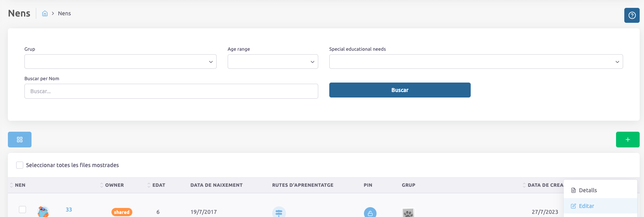This screenshot has height=217, width=644.
Task: Open child link named 33
Action: (x=69, y=210)
